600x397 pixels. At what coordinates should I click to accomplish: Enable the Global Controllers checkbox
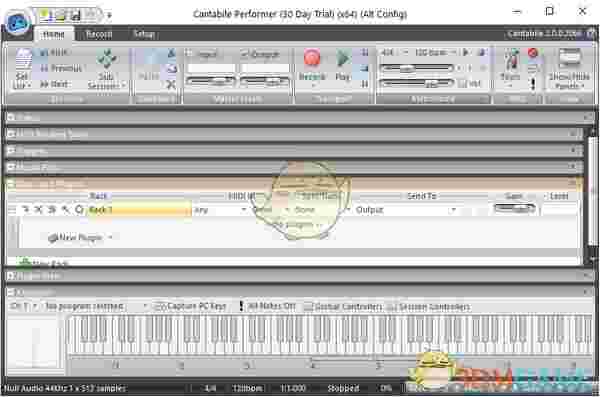pyautogui.click(x=308, y=306)
